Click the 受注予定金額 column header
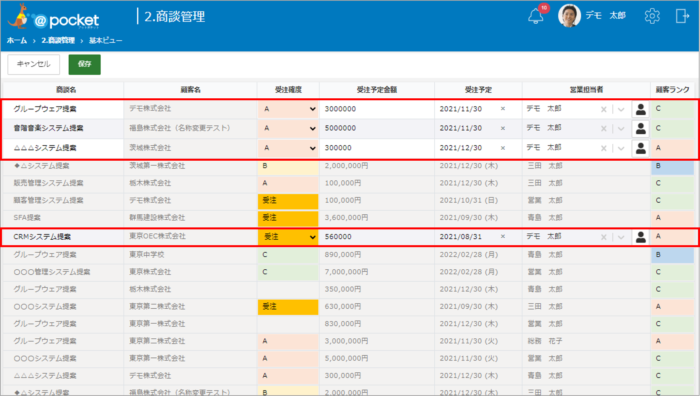Image resolution: width=700 pixels, height=396 pixels. [x=377, y=90]
